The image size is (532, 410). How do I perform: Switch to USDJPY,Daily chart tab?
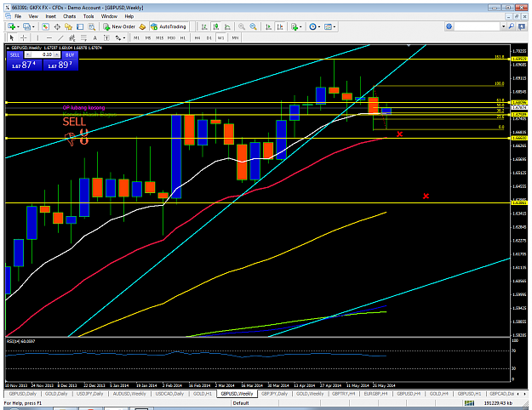(89, 394)
